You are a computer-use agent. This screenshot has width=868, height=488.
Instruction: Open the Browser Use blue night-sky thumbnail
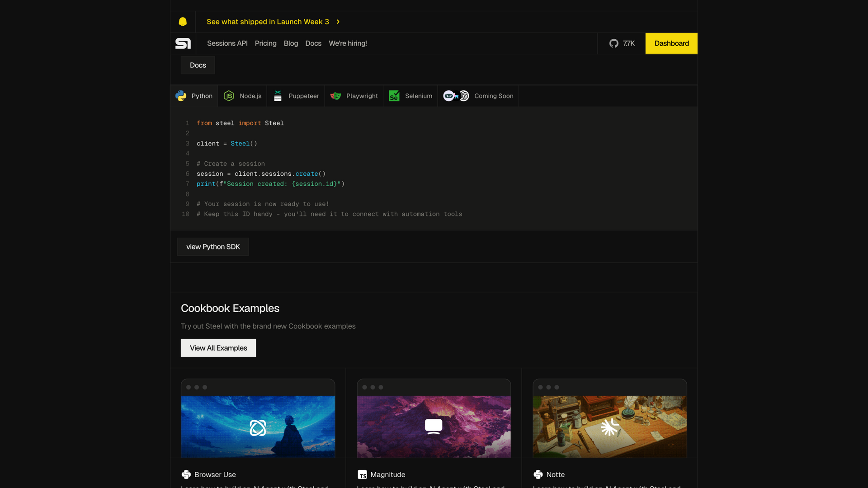click(258, 427)
